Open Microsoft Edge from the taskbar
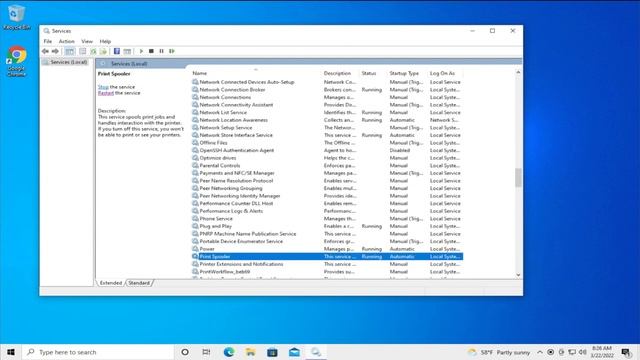640x360 pixels. [229, 352]
